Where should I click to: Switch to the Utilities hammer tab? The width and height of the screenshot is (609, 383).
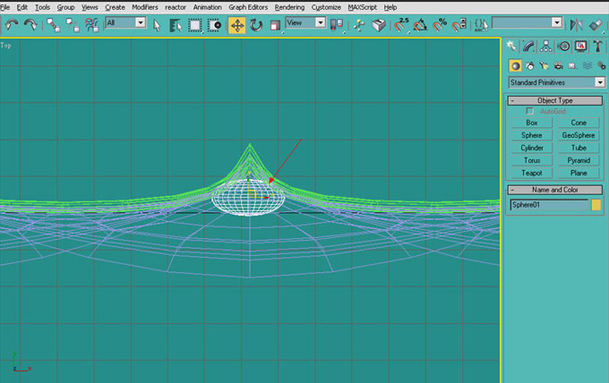coord(598,46)
